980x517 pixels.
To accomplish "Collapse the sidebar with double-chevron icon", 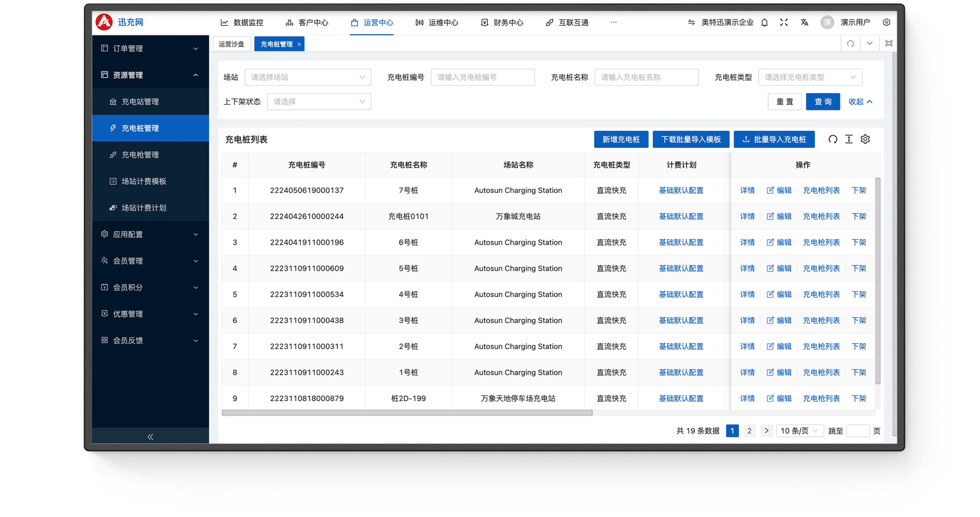I will click(x=150, y=437).
